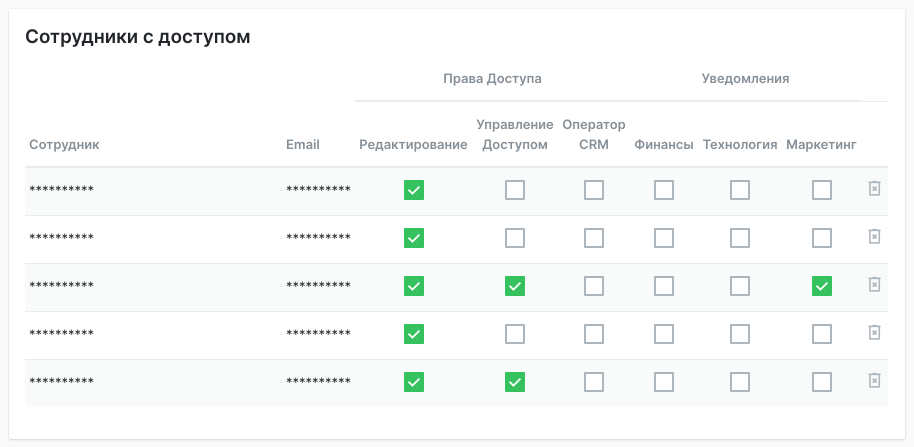Enable Оператор CRM in second employee row

(x=594, y=238)
